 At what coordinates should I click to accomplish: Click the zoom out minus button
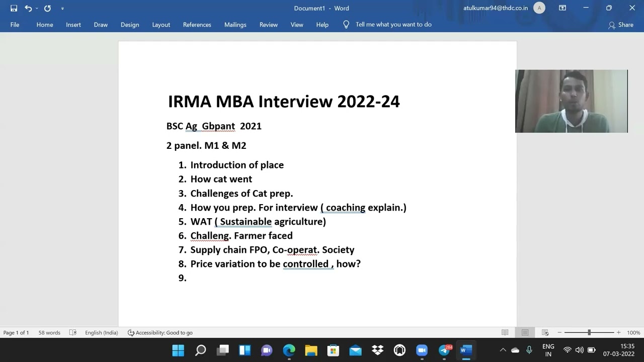point(559,332)
